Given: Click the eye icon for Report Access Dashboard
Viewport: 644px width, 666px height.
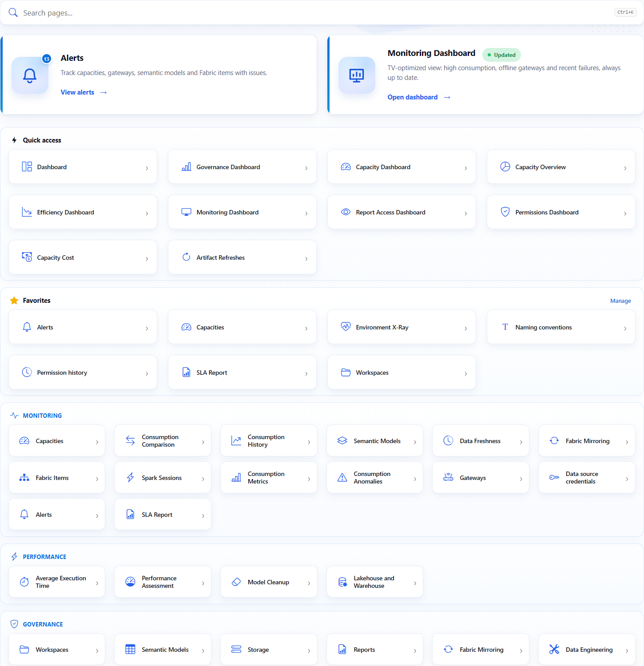Looking at the screenshot, I should click(346, 212).
